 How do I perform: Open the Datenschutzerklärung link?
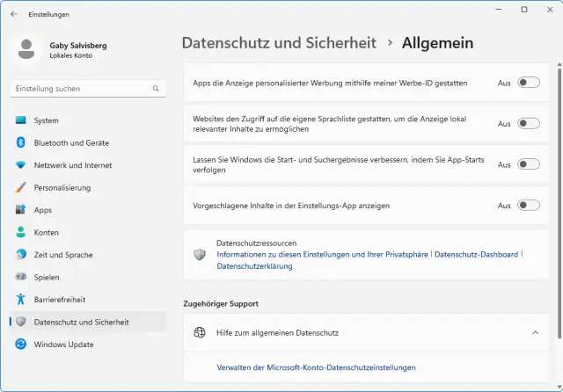tap(254, 265)
